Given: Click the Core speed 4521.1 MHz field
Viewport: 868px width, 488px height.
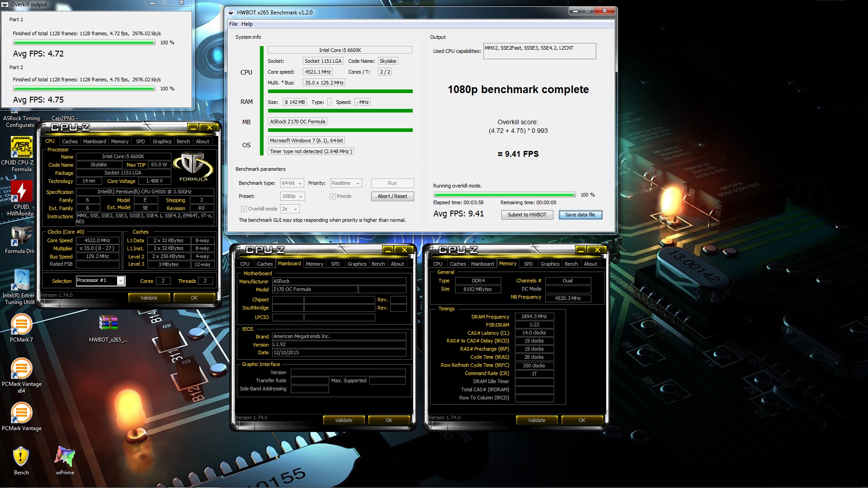Looking at the screenshot, I should point(318,72).
